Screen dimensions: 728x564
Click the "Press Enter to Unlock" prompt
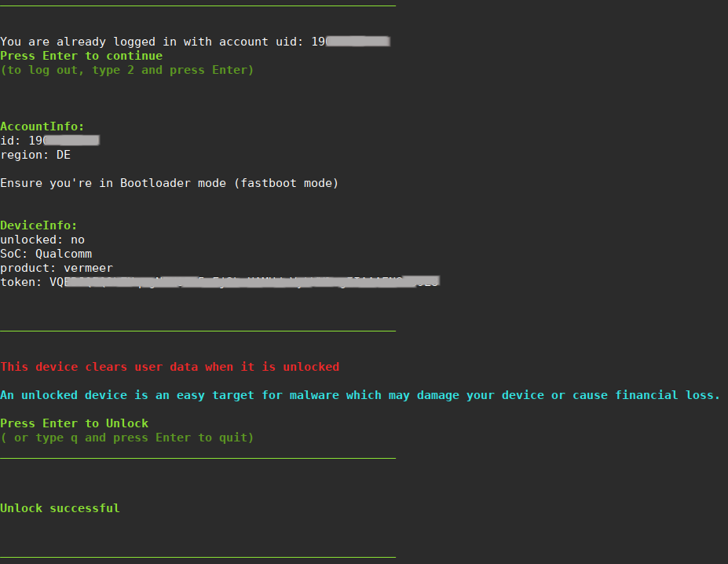[75, 423]
